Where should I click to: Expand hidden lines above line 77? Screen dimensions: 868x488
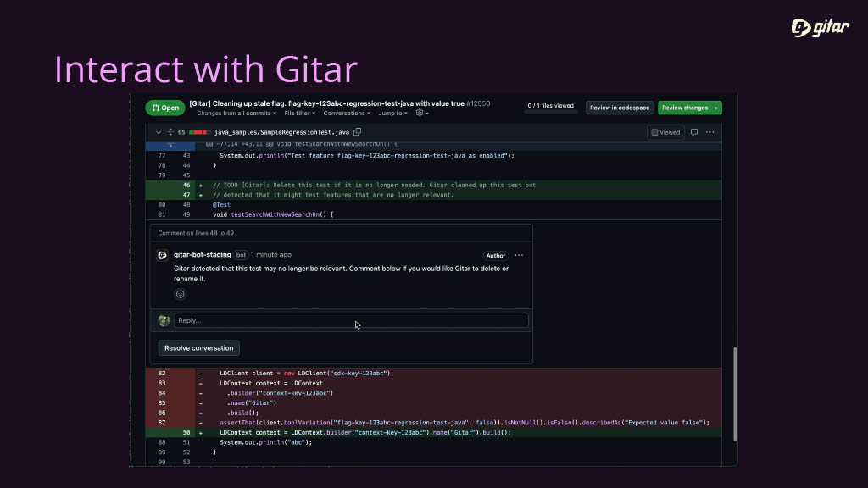(x=170, y=145)
